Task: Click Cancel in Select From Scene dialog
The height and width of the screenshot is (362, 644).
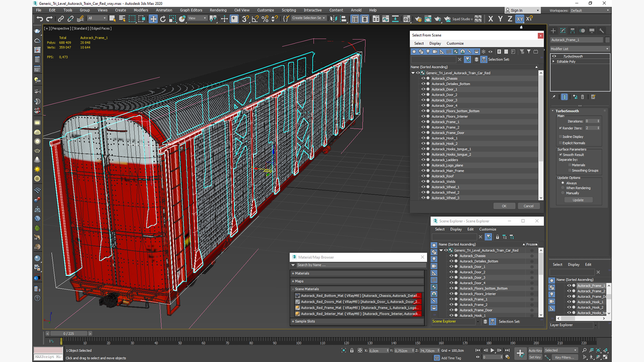Action: 529,206
